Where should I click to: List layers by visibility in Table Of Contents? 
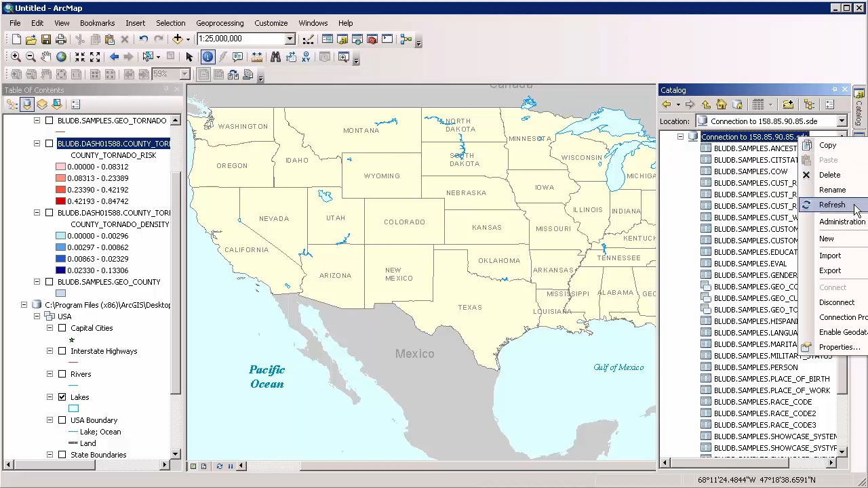pos(42,104)
